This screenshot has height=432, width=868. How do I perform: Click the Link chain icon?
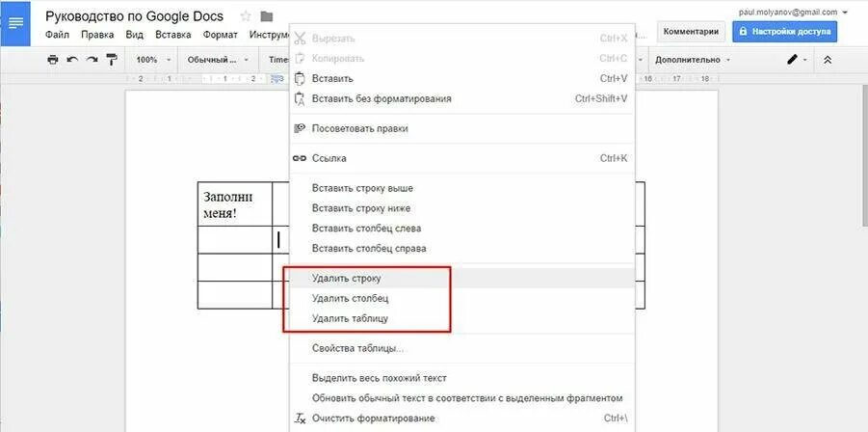click(300, 158)
